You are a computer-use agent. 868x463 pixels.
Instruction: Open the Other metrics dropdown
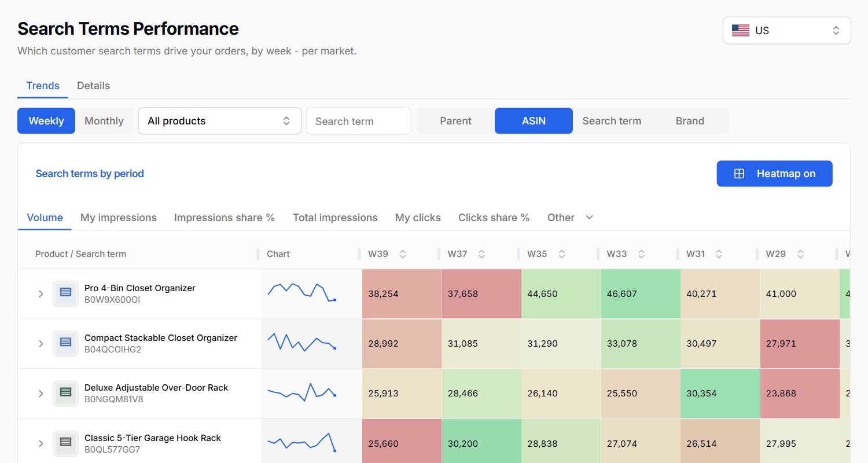pos(571,218)
